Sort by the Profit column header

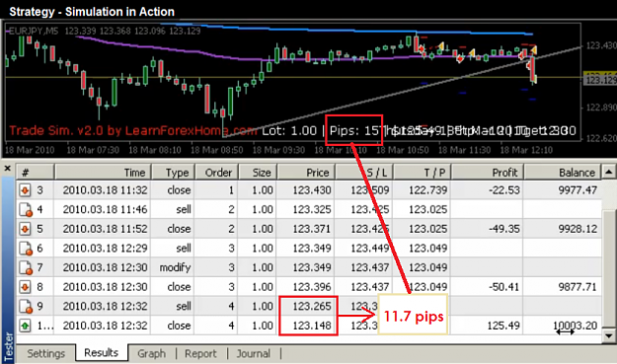pos(488,173)
